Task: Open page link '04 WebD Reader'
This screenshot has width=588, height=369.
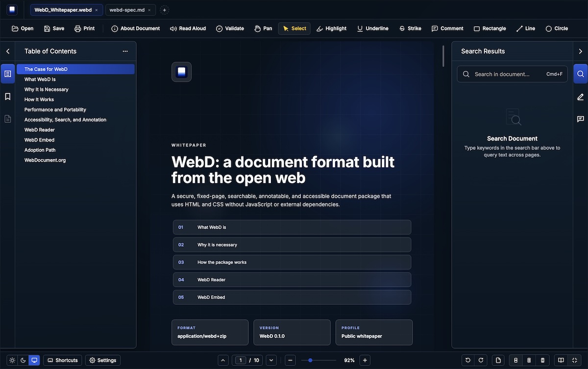Action: click(292, 280)
